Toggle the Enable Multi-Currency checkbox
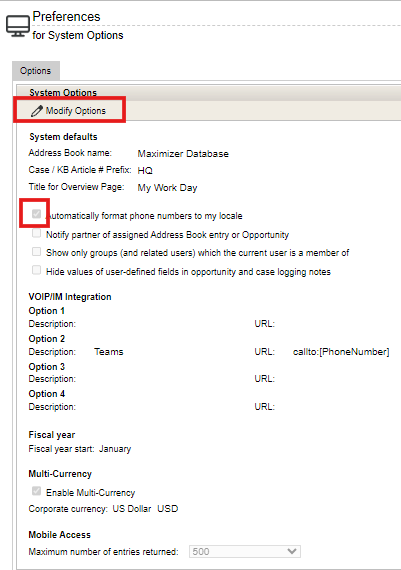This screenshot has height=570, width=401. pyautogui.click(x=36, y=491)
